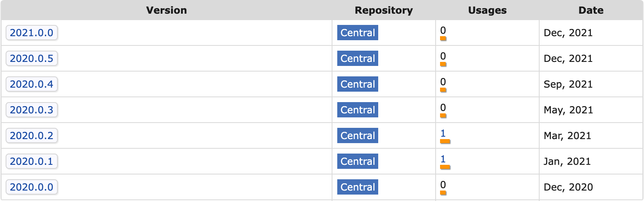The width and height of the screenshot is (644, 201).
Task: Click orange usage bar for version 2020.0.1
Action: tap(445, 167)
